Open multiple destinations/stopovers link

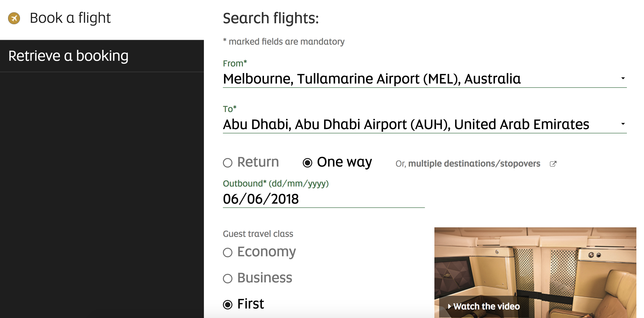pos(474,164)
